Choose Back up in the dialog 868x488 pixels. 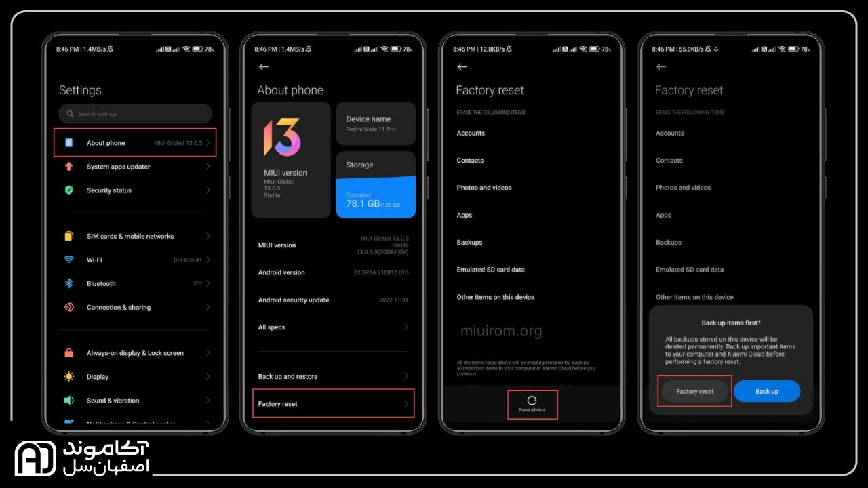(x=767, y=391)
